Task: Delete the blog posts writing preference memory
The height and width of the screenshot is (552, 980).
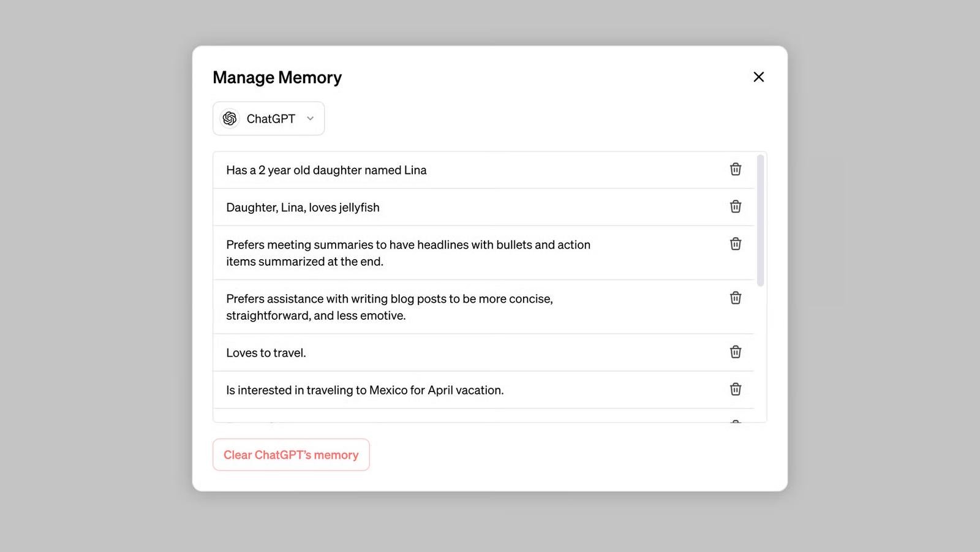Action: click(x=736, y=298)
